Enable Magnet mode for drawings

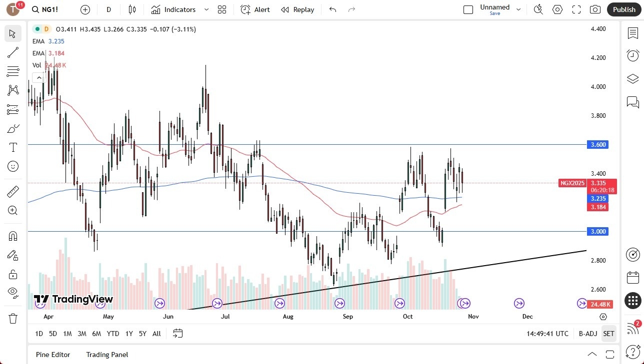(13, 235)
